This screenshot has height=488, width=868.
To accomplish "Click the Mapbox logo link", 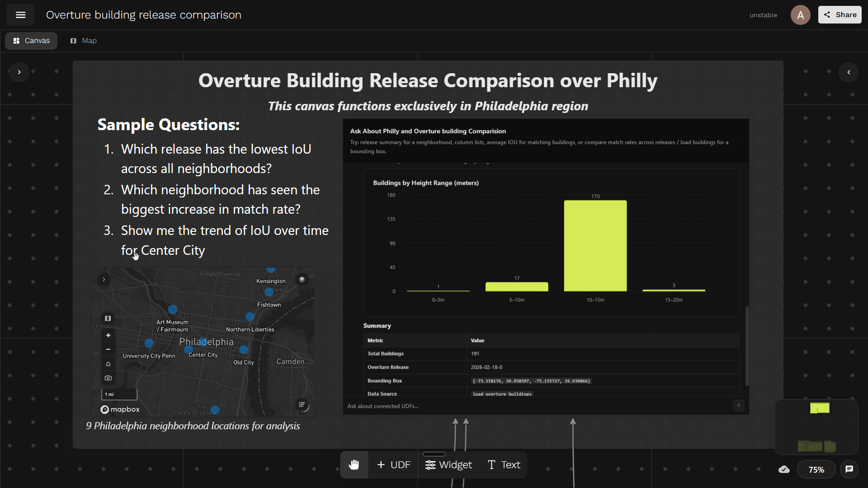I will 120,409.
